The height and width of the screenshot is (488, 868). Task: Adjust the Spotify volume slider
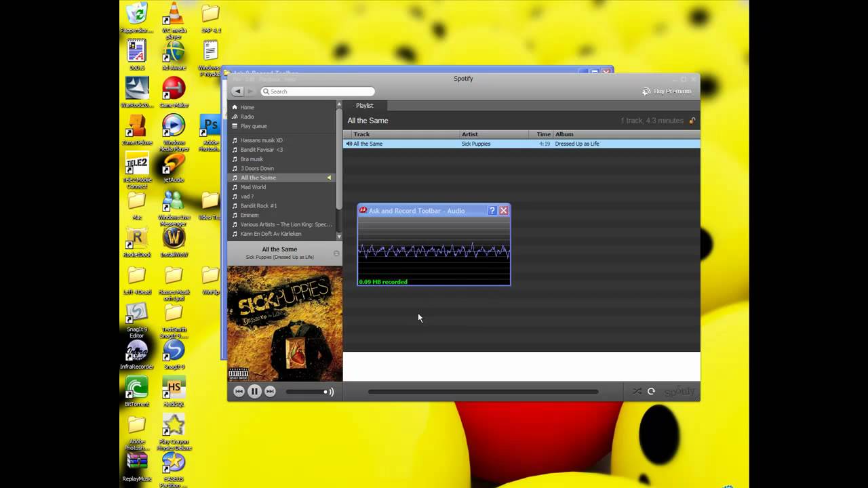pyautogui.click(x=306, y=391)
